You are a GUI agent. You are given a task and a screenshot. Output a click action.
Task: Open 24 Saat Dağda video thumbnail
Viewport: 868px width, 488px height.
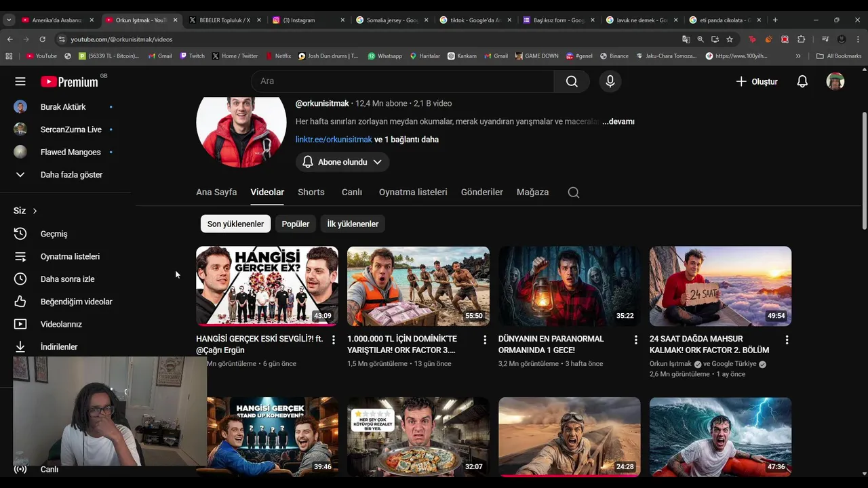720,286
